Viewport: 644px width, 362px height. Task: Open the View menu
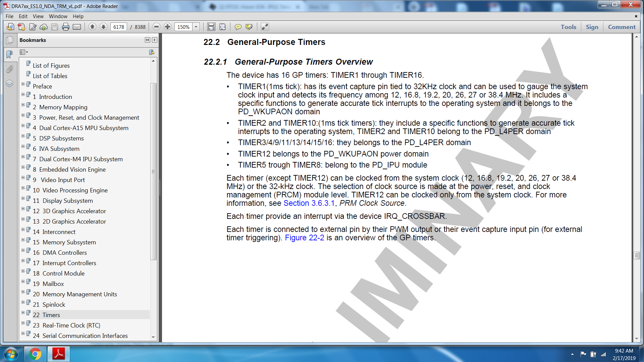point(38,16)
